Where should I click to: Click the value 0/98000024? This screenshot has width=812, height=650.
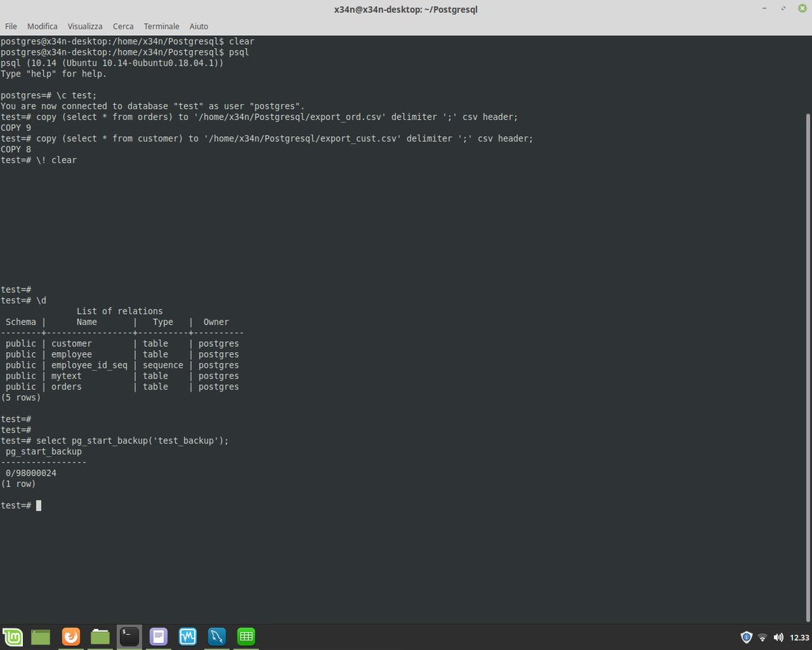(31, 473)
